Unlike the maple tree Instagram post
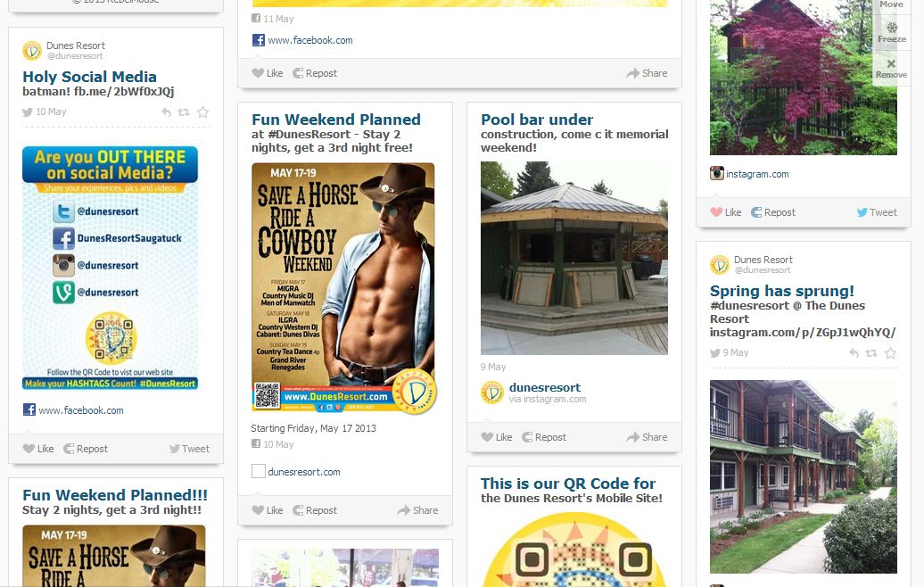This screenshot has height=587, width=924. pyautogui.click(x=726, y=212)
